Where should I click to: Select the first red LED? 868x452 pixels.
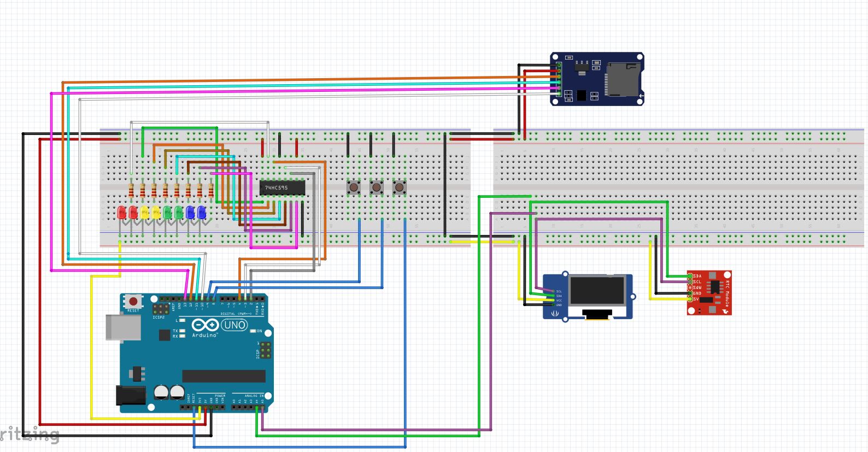[121, 212]
